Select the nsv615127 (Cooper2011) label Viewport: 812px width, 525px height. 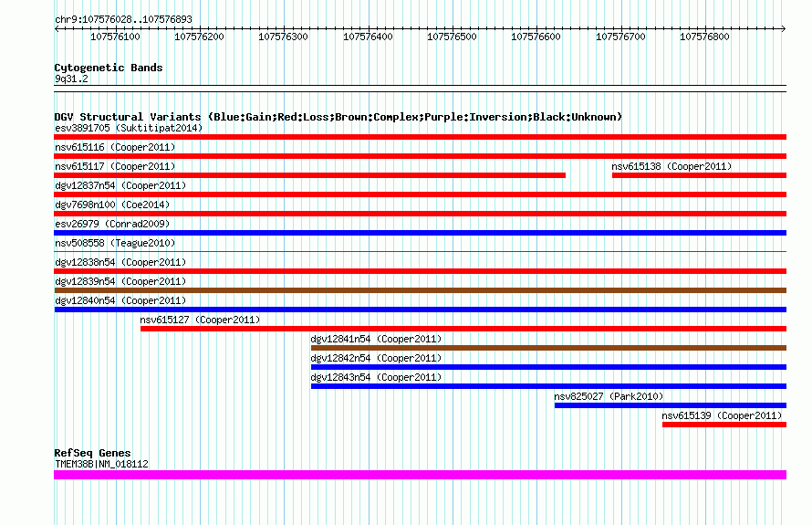pyautogui.click(x=200, y=320)
